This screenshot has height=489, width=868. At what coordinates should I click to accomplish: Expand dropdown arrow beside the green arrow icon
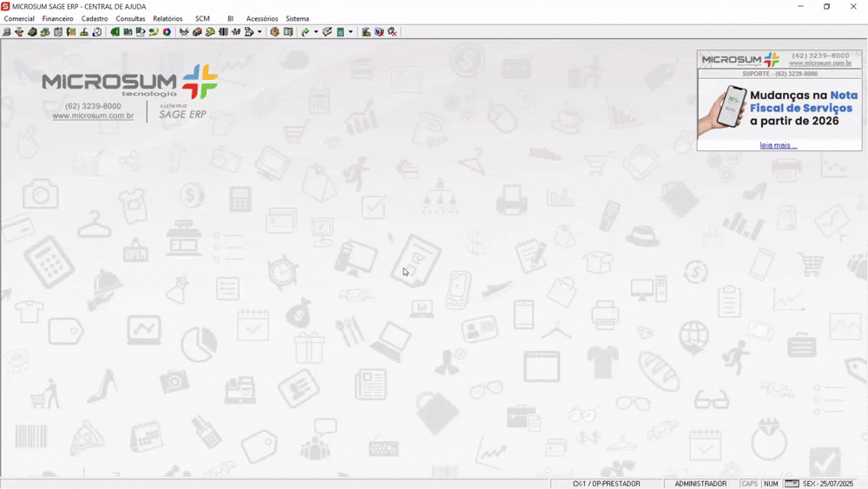tap(316, 32)
